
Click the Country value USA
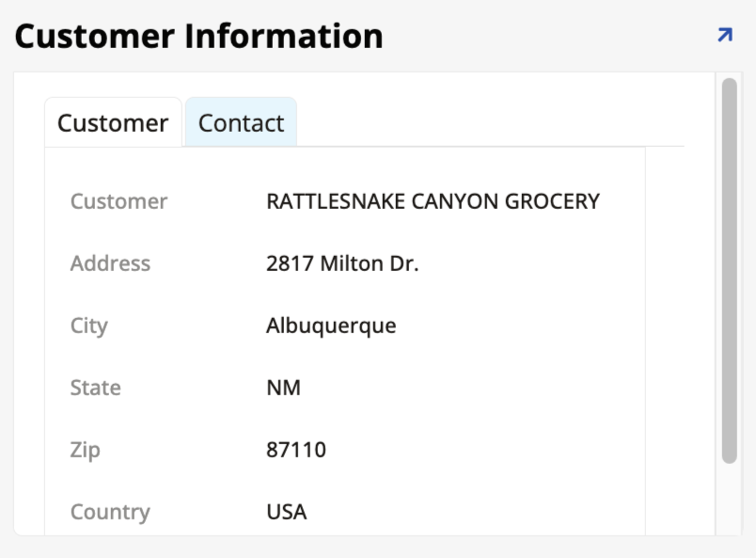point(288,512)
